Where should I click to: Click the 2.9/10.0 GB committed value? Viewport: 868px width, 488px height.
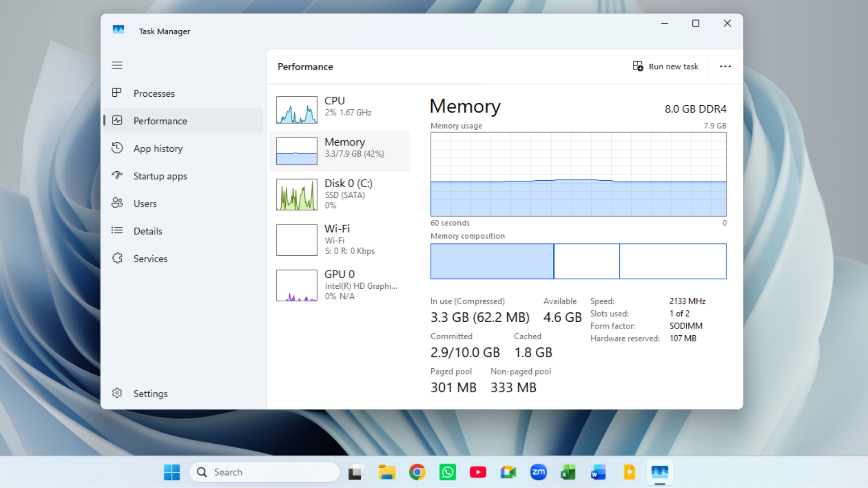[465, 352]
